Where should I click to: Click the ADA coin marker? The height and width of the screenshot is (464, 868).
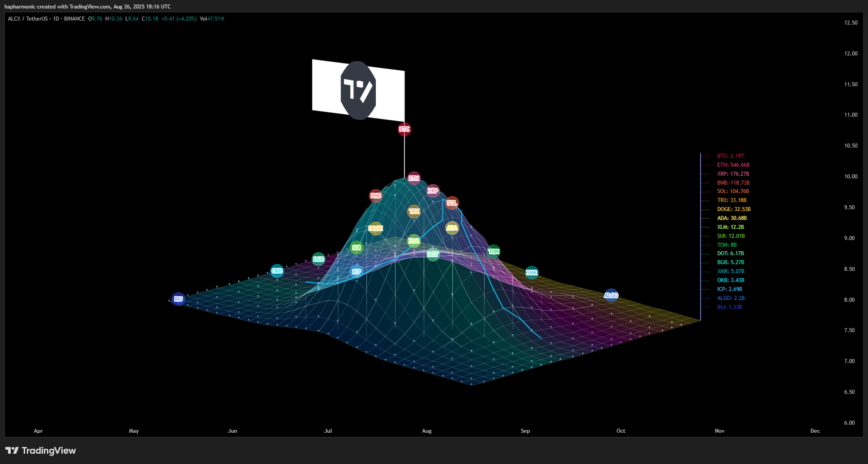452,228
